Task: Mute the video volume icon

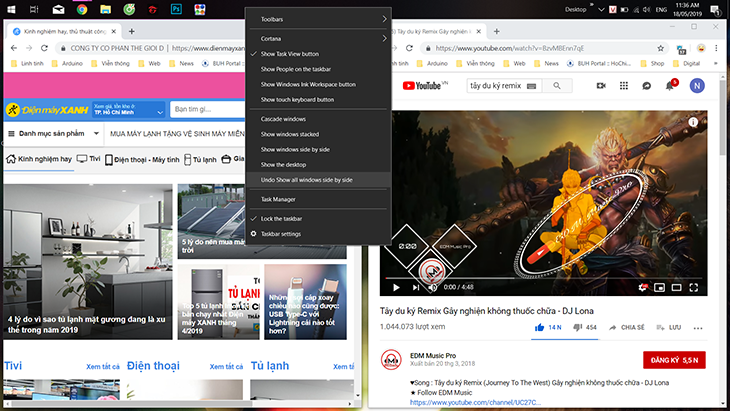Action: (433, 287)
